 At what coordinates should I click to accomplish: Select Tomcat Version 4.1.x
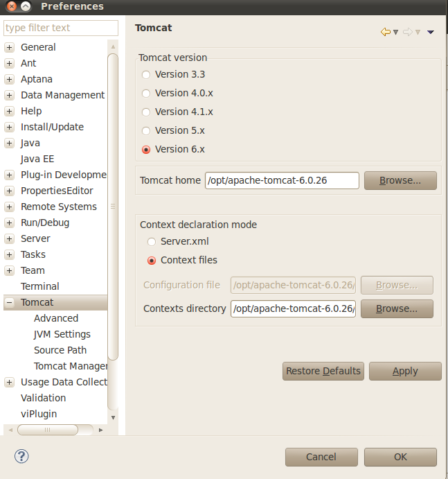point(146,112)
